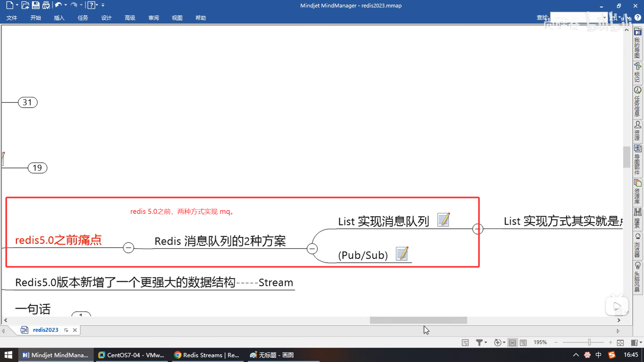The height and width of the screenshot is (362, 644).
Task: Click the Open file folder icon
Action: pos(25,5)
